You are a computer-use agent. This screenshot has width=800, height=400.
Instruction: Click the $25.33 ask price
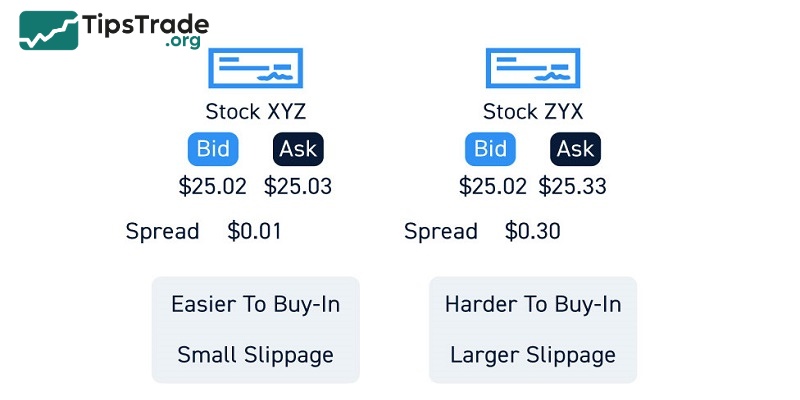573,186
